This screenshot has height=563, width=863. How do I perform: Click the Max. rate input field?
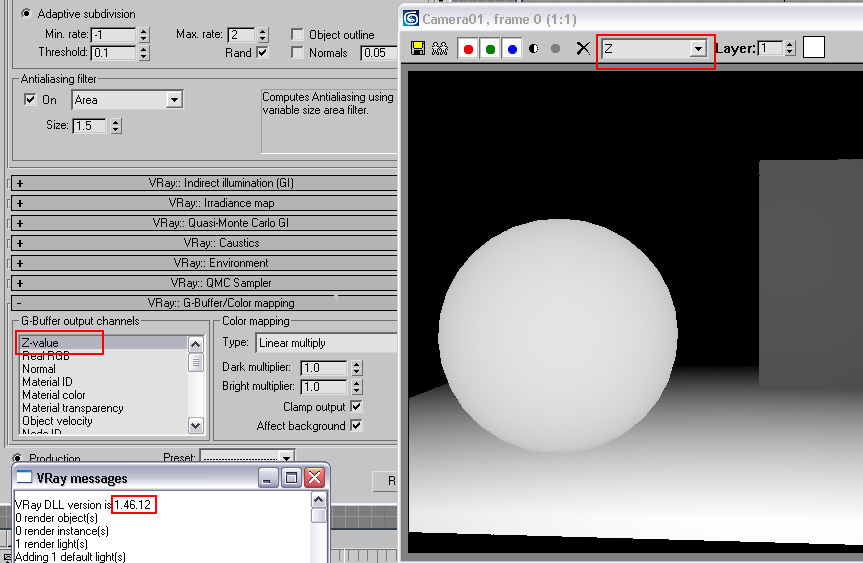(x=241, y=35)
